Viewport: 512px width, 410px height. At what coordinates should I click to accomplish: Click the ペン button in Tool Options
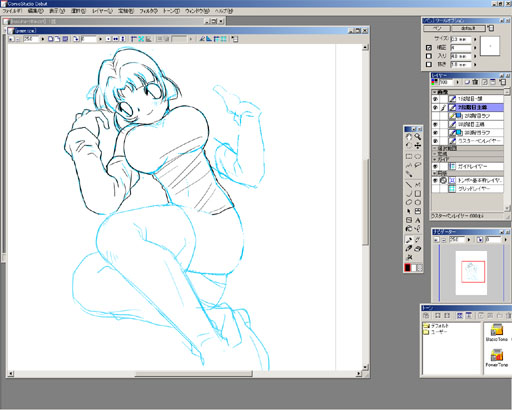(x=438, y=28)
